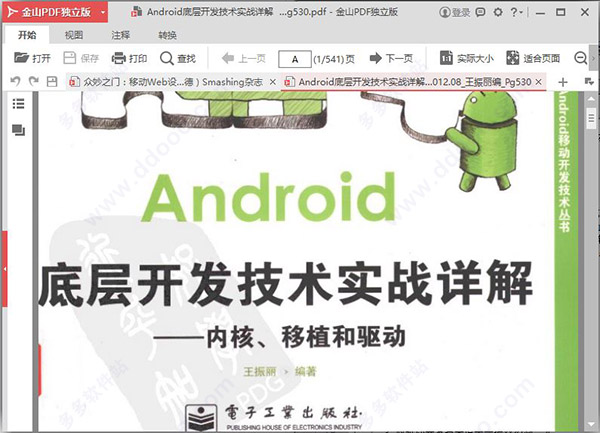The height and width of the screenshot is (433, 600).
Task: Close the 众妙之门 document tab
Action: [272, 82]
